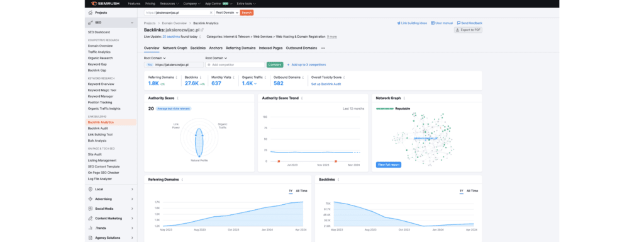Click the orange Search button

click(247, 13)
